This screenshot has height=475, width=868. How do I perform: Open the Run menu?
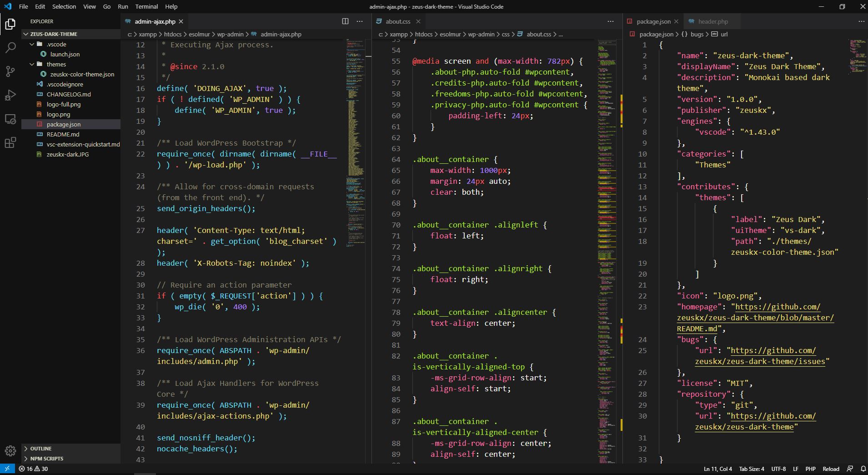point(123,6)
